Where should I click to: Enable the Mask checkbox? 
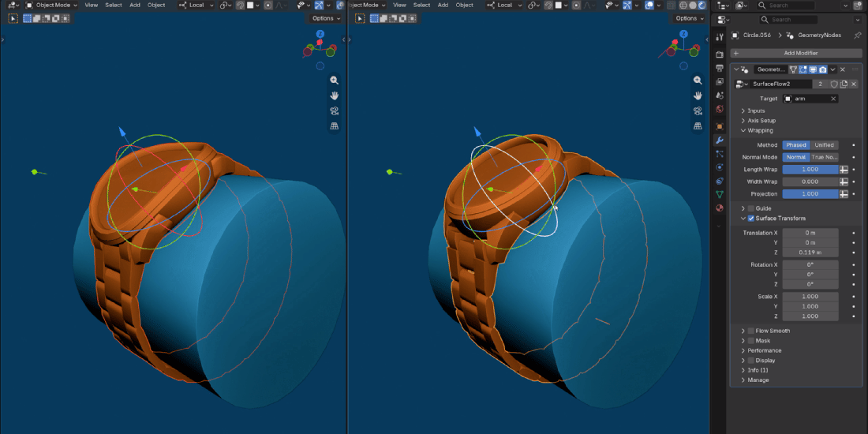click(751, 340)
